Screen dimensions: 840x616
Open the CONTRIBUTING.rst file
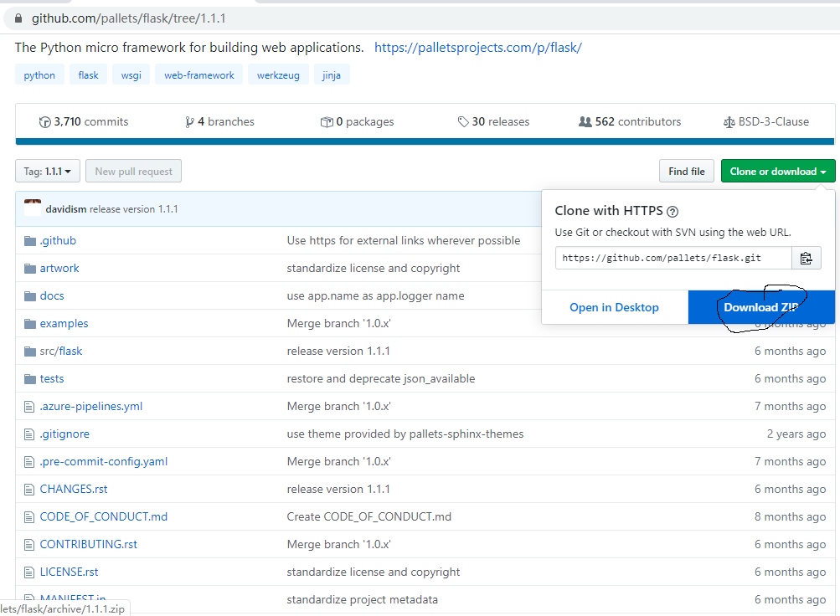click(x=89, y=545)
